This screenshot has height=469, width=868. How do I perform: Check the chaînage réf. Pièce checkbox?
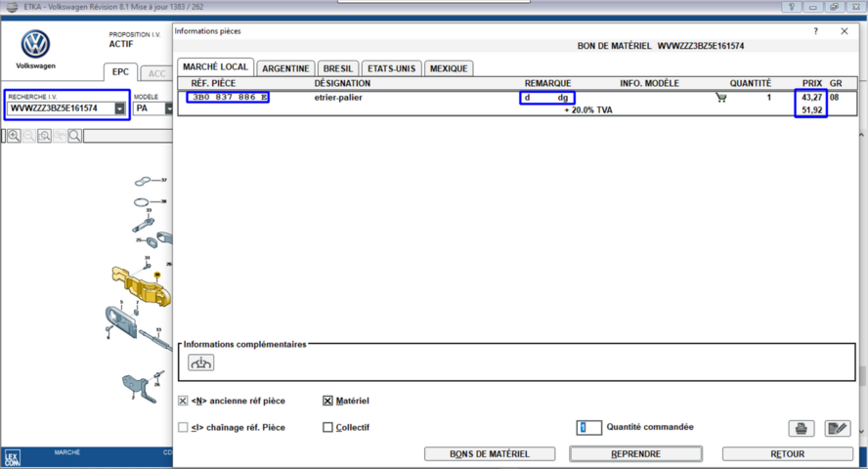click(x=184, y=427)
